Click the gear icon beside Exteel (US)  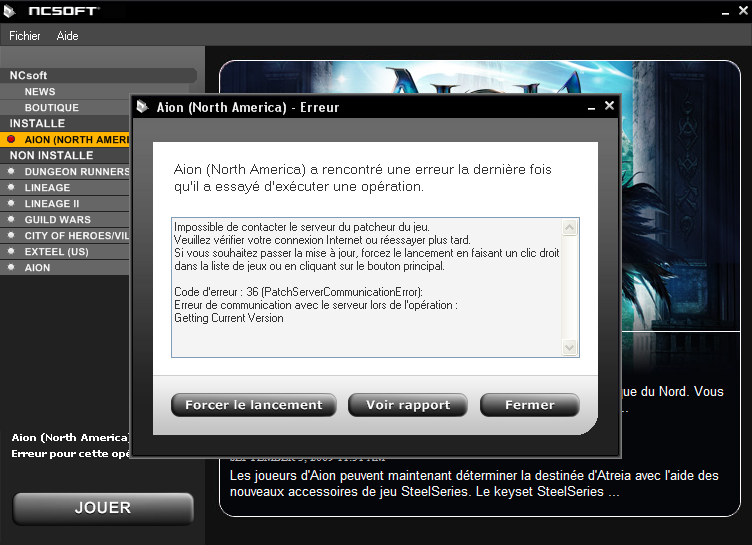coord(11,251)
